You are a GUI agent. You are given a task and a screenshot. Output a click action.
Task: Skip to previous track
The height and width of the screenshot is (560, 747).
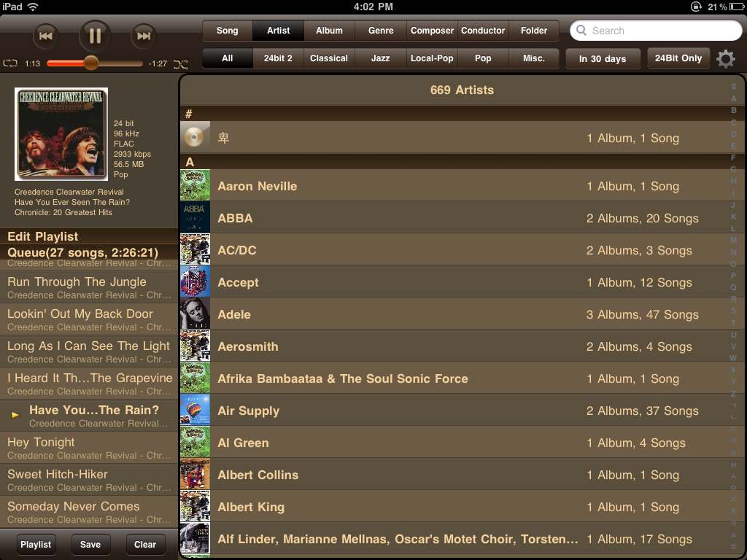46,36
